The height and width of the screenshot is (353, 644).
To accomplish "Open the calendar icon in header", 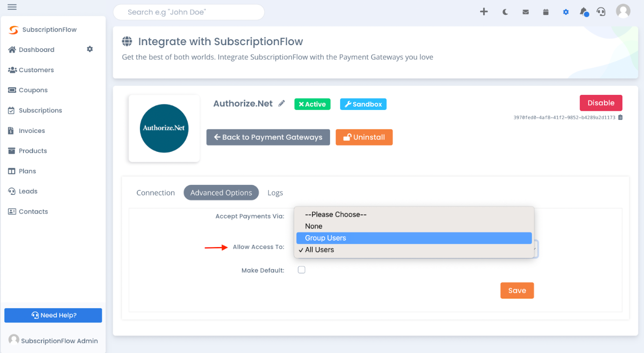I will [x=546, y=12].
